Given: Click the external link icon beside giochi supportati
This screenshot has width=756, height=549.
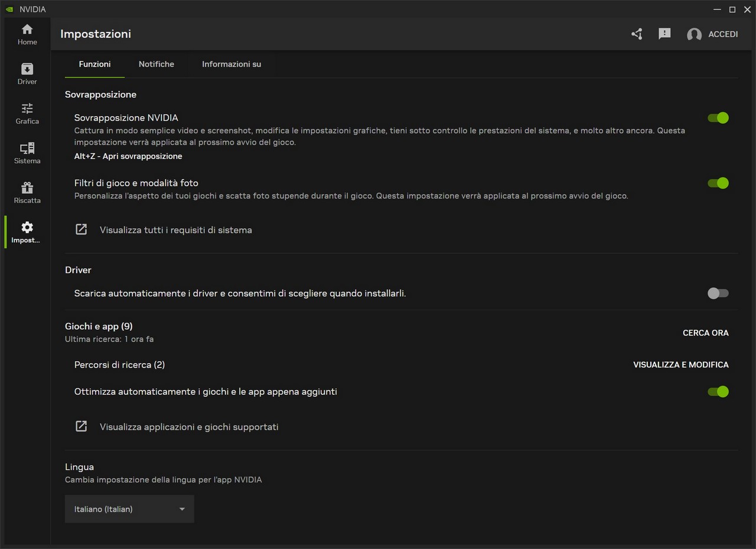Looking at the screenshot, I should point(82,426).
